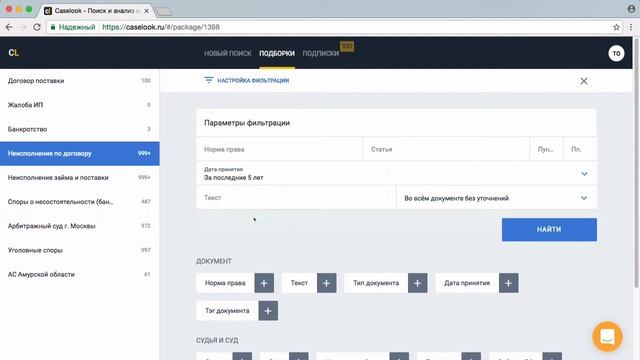The image size is (640, 360).
Task: Open a new browser tab
Action: point(164,11)
